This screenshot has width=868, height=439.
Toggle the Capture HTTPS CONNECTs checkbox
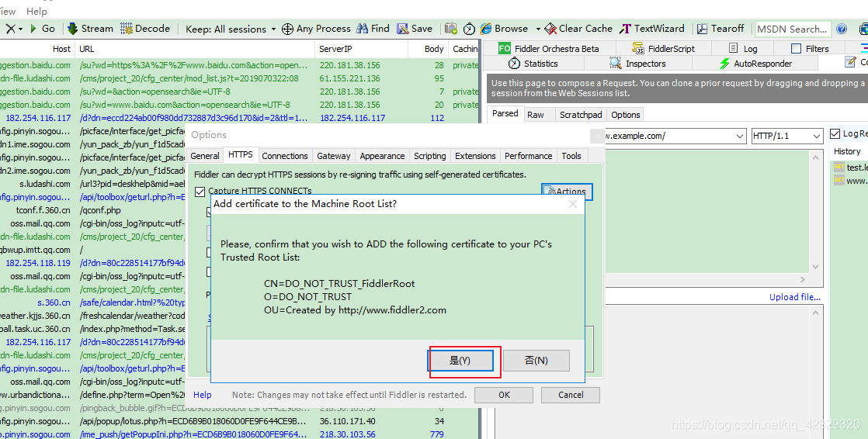(x=200, y=192)
